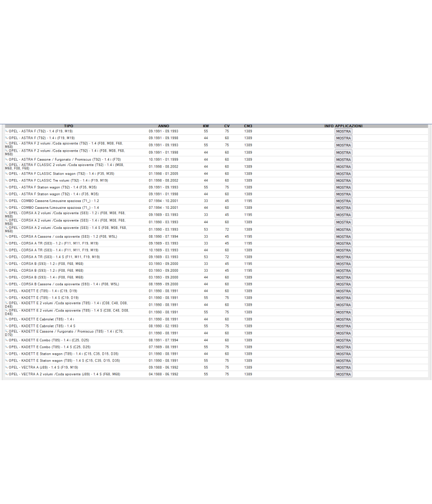
Task: Open link OPEL - CORSA A Cassone / coda spiovente
Action: click(63, 237)
